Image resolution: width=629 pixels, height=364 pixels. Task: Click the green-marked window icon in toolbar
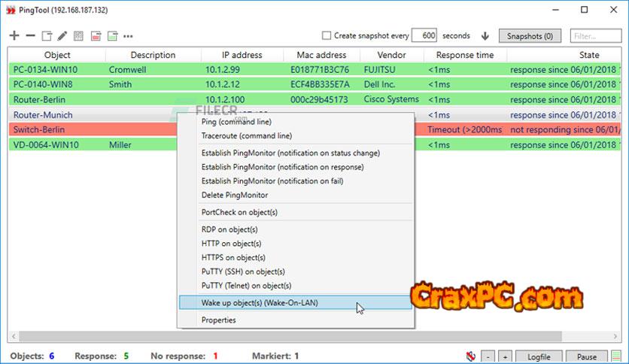click(x=112, y=36)
